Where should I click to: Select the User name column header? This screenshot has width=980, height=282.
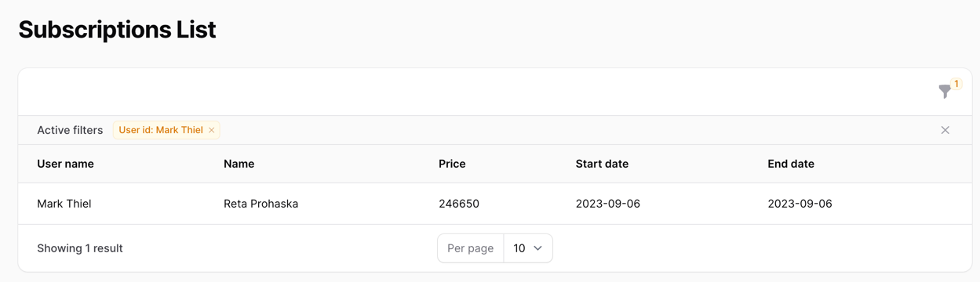point(65,164)
